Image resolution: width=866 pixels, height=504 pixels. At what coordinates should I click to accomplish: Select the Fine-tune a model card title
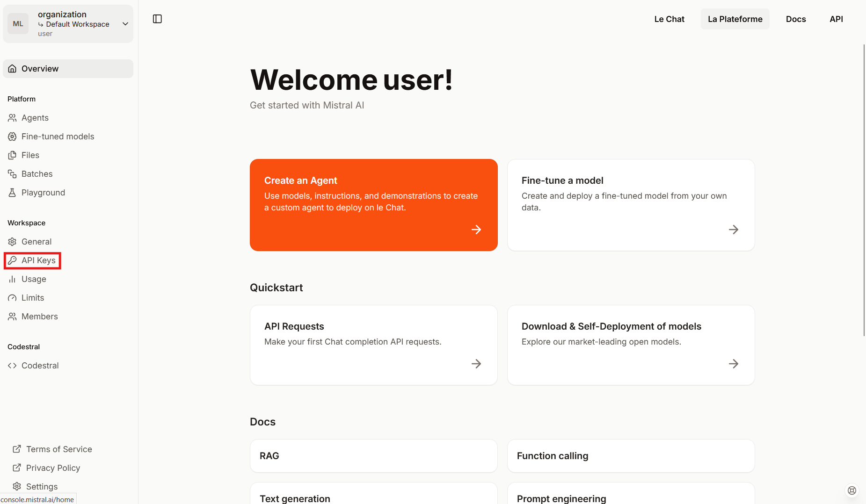[x=562, y=180]
